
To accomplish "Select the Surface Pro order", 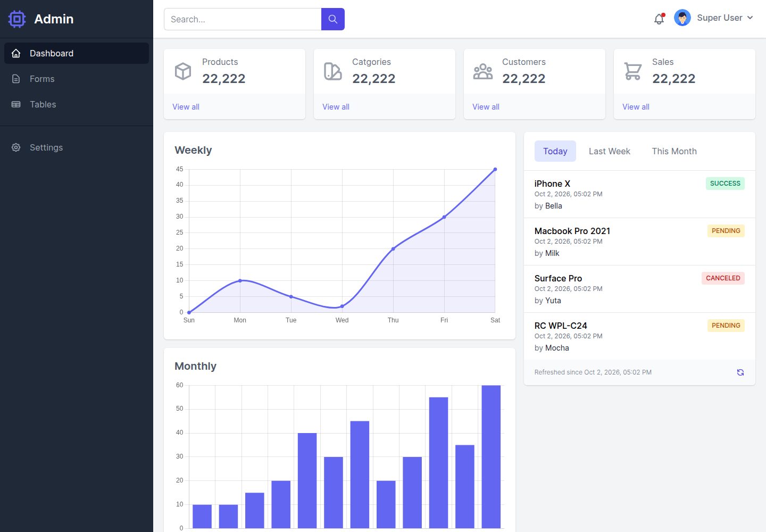I will pyautogui.click(x=639, y=289).
